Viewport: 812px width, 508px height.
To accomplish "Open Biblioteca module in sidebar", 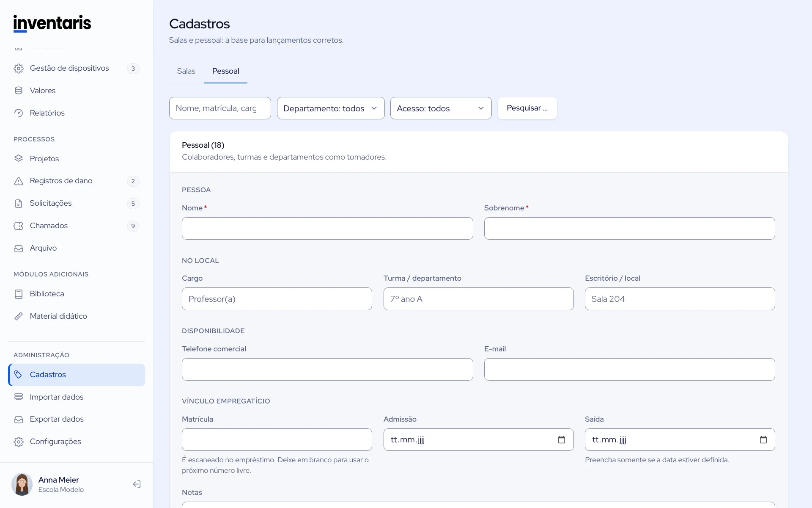I will click(x=77, y=294).
